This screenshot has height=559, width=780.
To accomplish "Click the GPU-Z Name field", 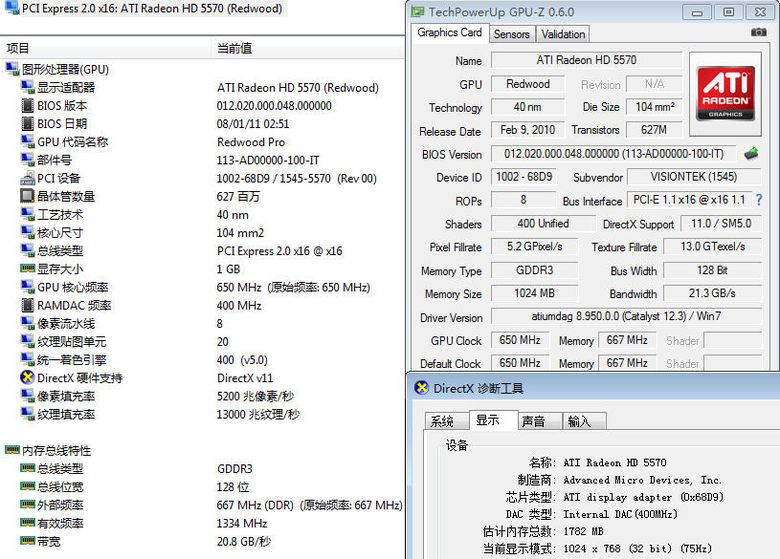I will pyautogui.click(x=586, y=60).
